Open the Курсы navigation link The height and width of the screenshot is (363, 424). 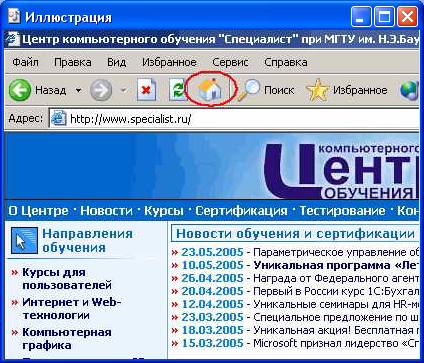coord(164,211)
